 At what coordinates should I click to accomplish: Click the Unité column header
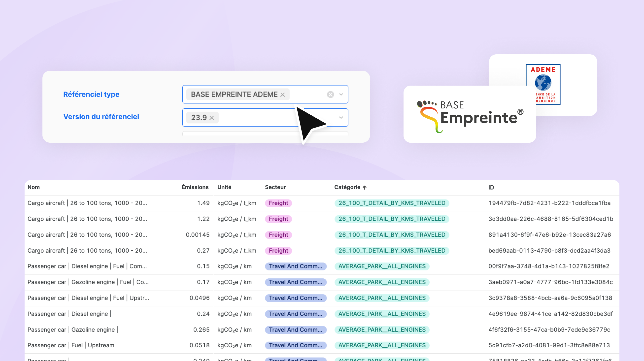point(224,187)
